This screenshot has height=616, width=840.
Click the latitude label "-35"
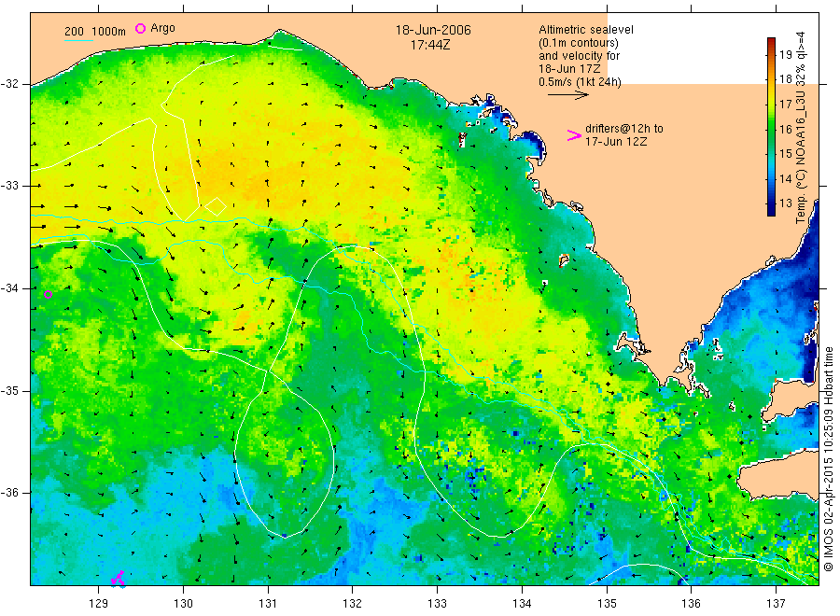9,390
